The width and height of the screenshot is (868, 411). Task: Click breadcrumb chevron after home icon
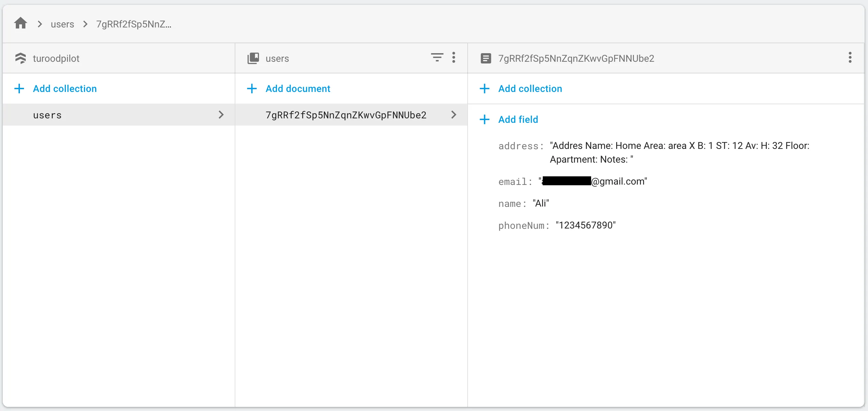pyautogui.click(x=40, y=24)
